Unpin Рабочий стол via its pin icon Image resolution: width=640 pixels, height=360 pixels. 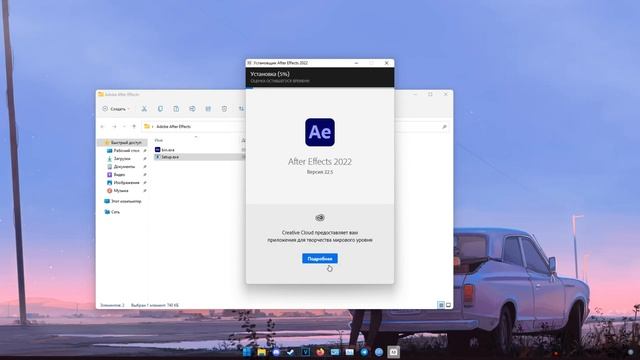pos(144,151)
